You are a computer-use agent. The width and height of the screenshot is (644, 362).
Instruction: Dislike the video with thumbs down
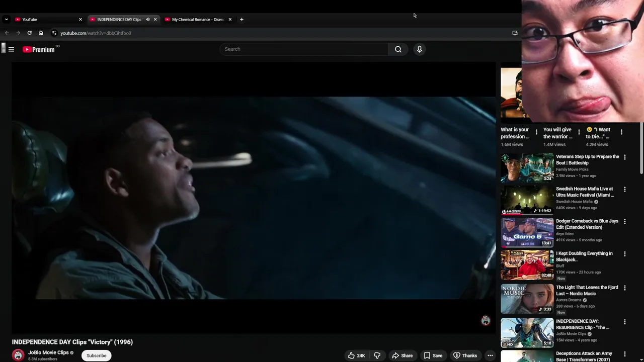coord(377,355)
